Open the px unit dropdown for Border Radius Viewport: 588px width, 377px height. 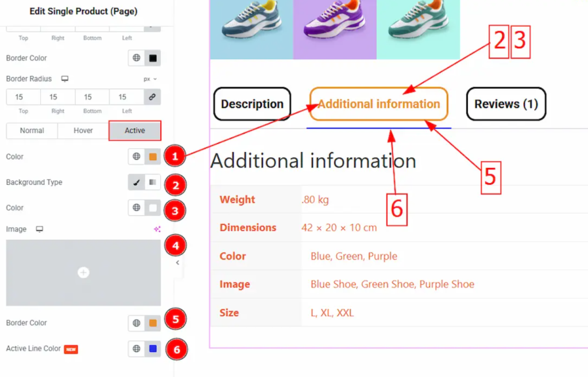pos(150,79)
